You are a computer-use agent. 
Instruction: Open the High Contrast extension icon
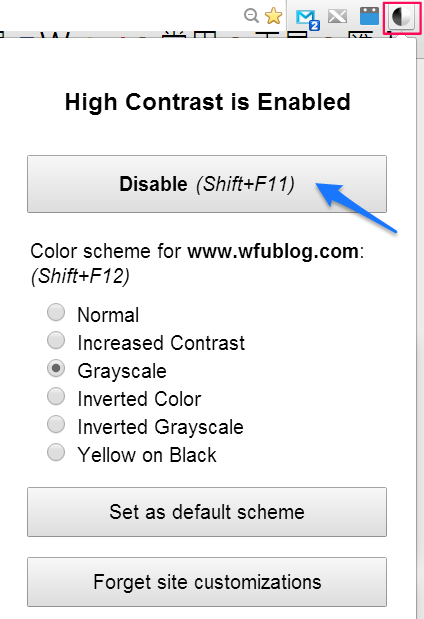[x=402, y=17]
